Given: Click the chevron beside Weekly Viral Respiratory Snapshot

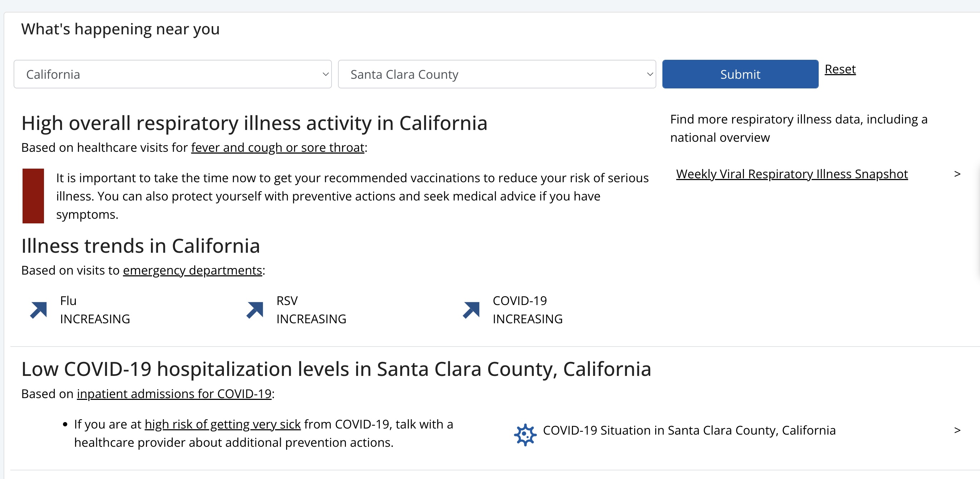Looking at the screenshot, I should [x=957, y=174].
